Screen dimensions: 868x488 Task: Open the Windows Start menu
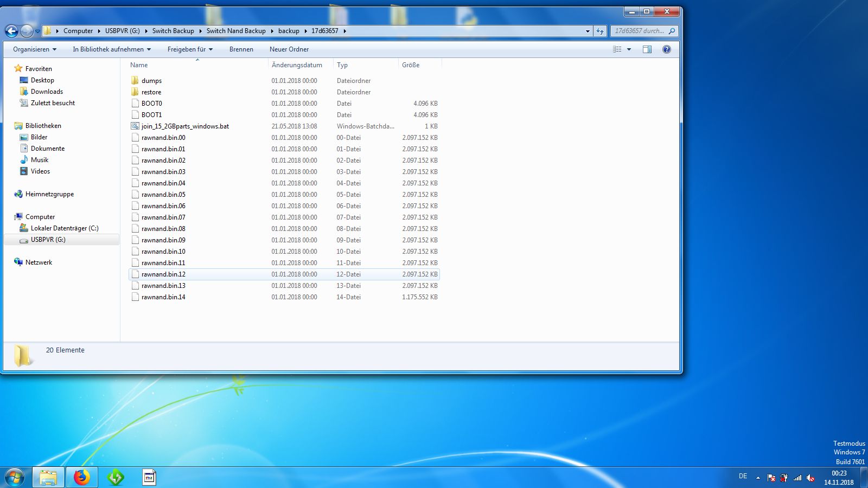coord(15,478)
